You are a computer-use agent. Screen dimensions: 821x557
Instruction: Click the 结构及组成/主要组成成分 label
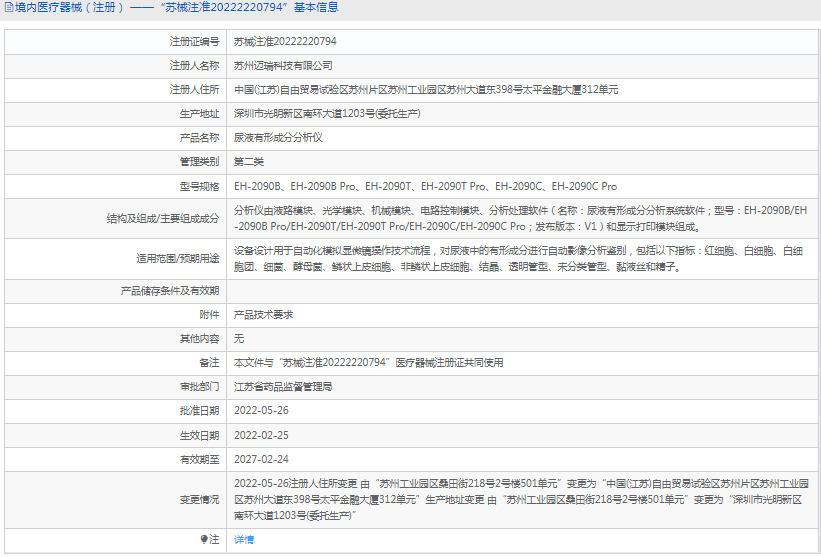point(163,219)
